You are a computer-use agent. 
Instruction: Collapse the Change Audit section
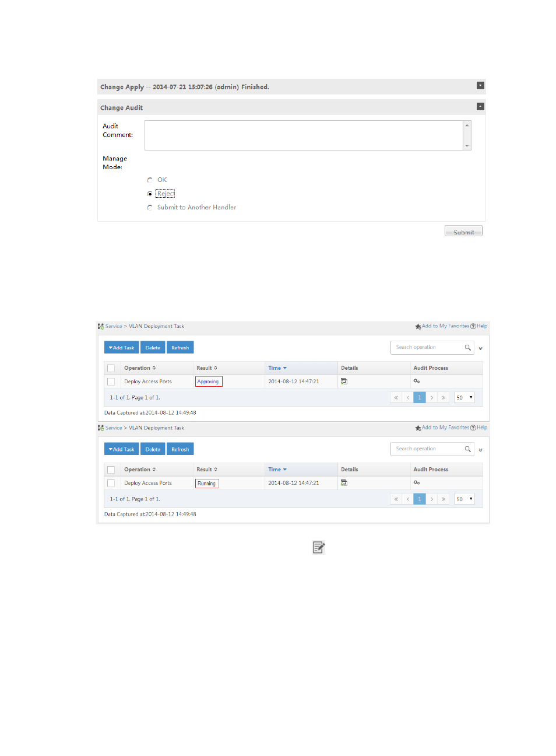pos(480,107)
